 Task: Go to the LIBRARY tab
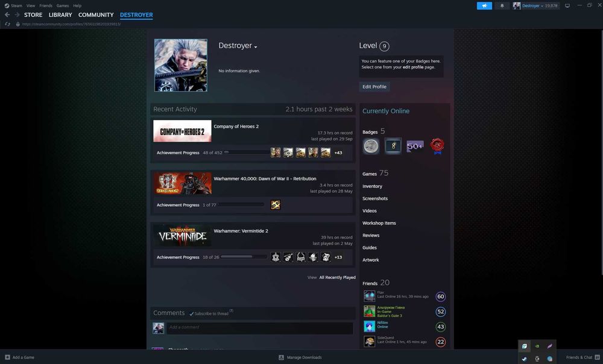pos(60,15)
